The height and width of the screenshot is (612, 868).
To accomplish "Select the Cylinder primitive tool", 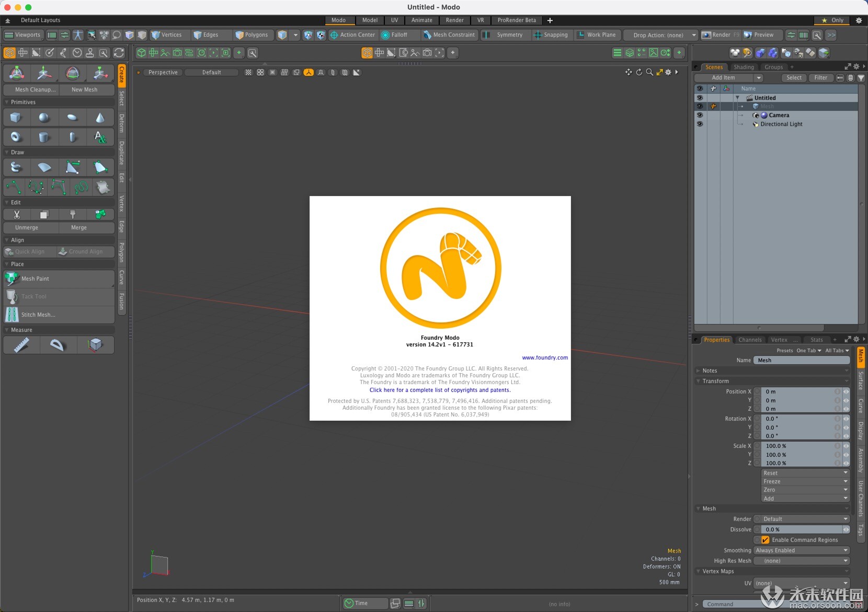I will 44,137.
